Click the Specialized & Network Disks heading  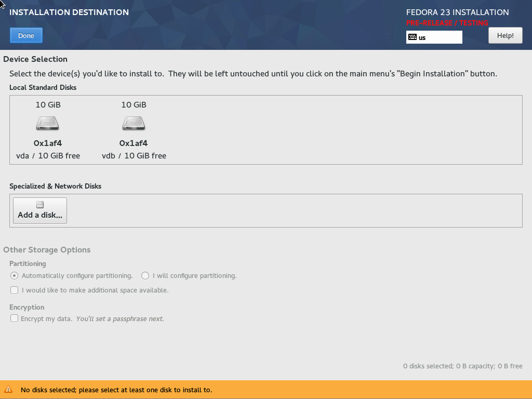tap(55, 186)
